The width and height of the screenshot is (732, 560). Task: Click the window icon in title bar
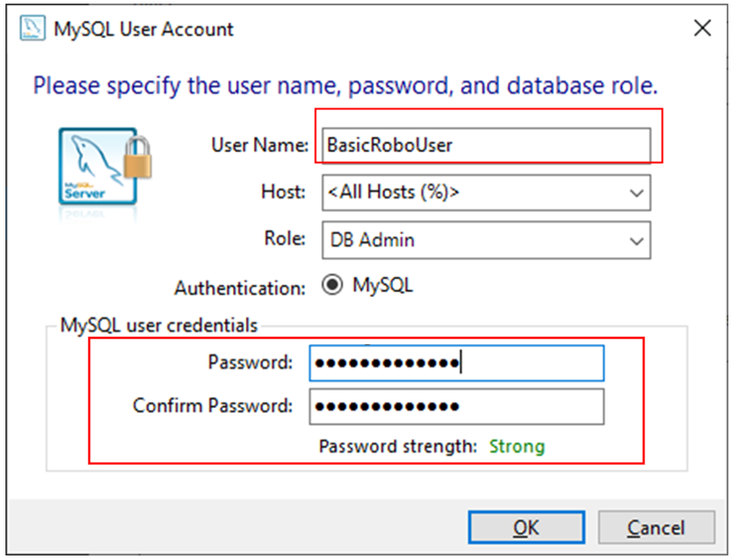click(x=31, y=28)
